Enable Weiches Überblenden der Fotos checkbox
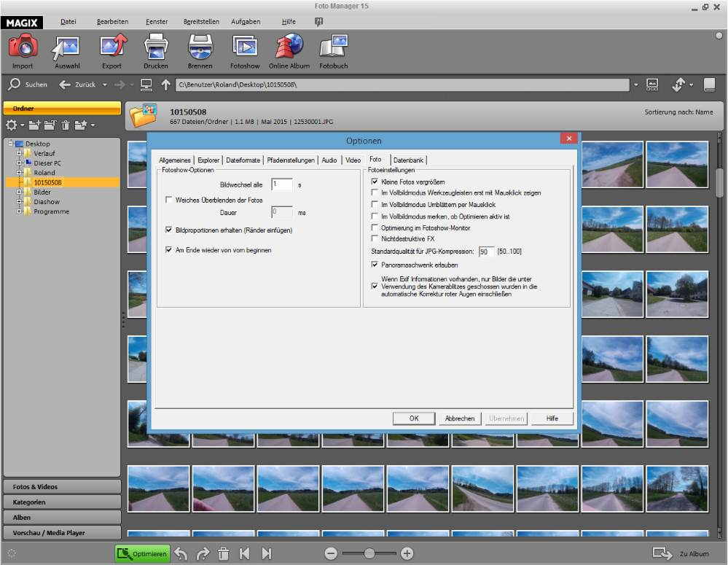This screenshot has height=565, width=728. tap(169, 200)
